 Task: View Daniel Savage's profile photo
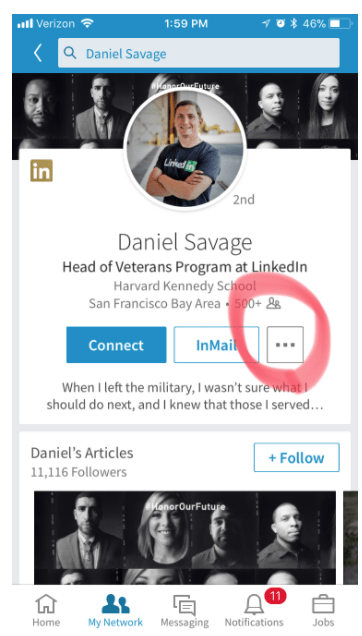pyautogui.click(x=185, y=148)
